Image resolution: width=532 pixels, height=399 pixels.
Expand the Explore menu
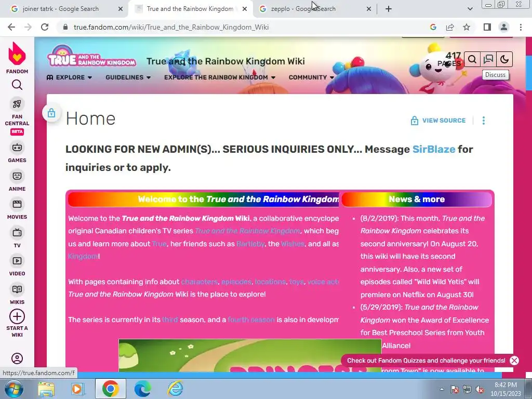tap(69, 77)
